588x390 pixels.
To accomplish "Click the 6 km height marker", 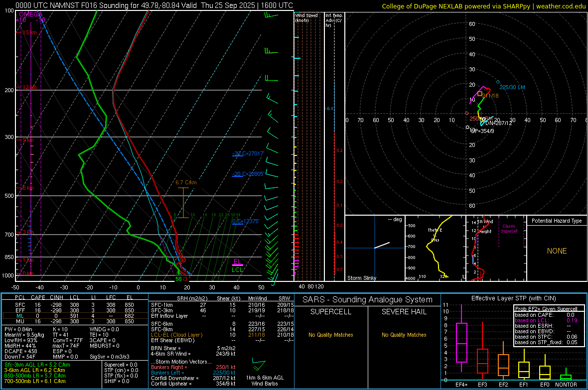I will coord(28,188).
